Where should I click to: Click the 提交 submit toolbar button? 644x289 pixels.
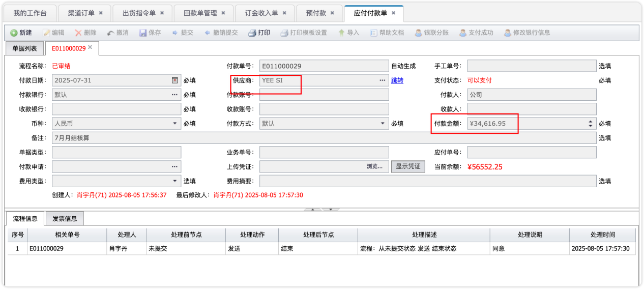(183, 33)
